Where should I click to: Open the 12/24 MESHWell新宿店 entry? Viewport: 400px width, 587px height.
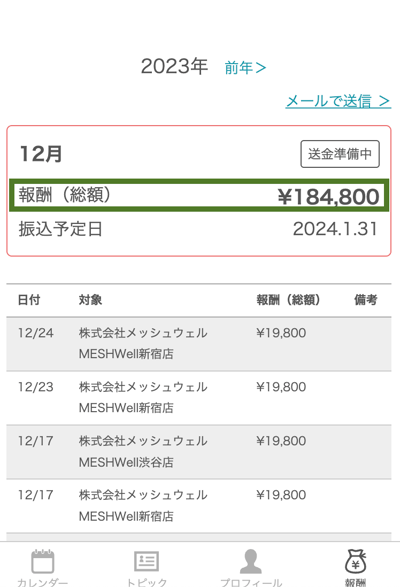tap(199, 344)
